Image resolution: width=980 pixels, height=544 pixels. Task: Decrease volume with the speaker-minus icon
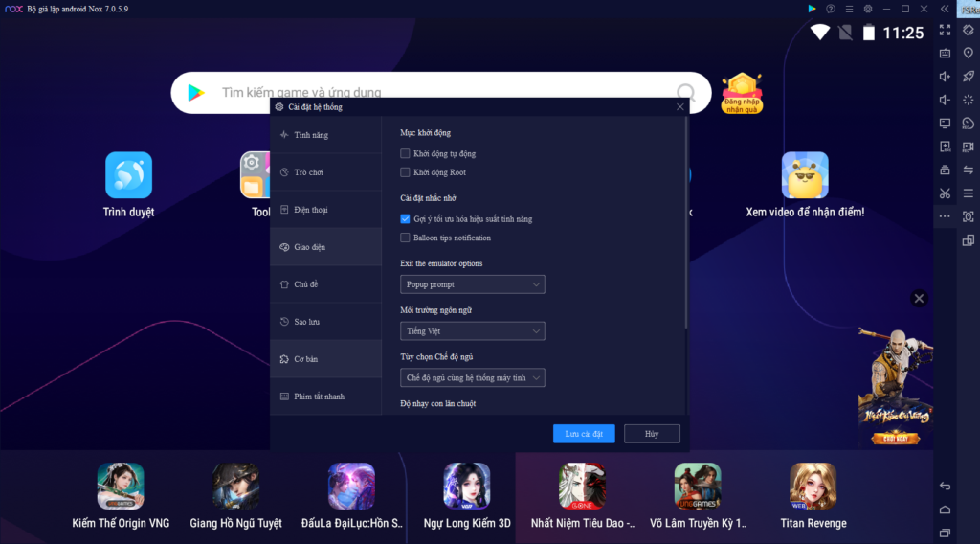(945, 100)
